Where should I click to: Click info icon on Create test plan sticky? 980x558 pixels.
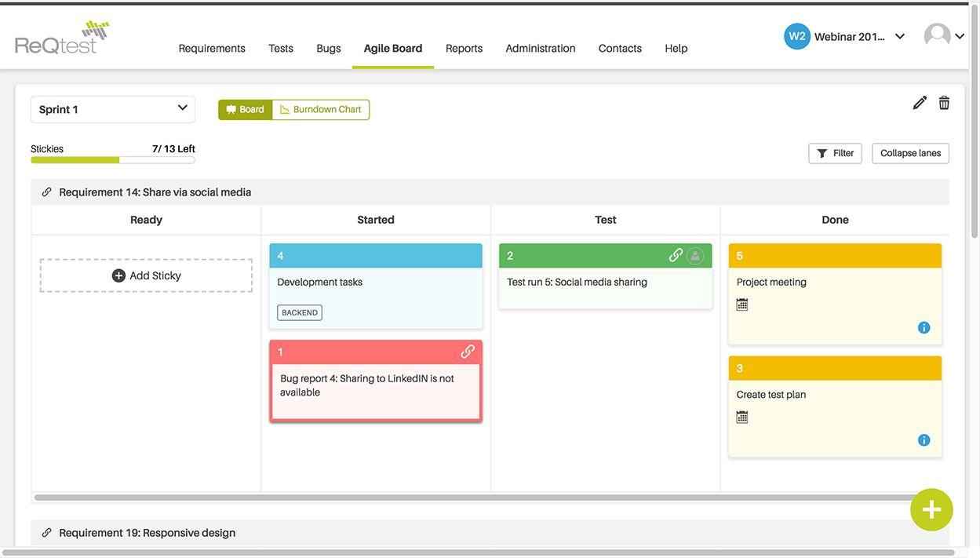click(x=924, y=440)
